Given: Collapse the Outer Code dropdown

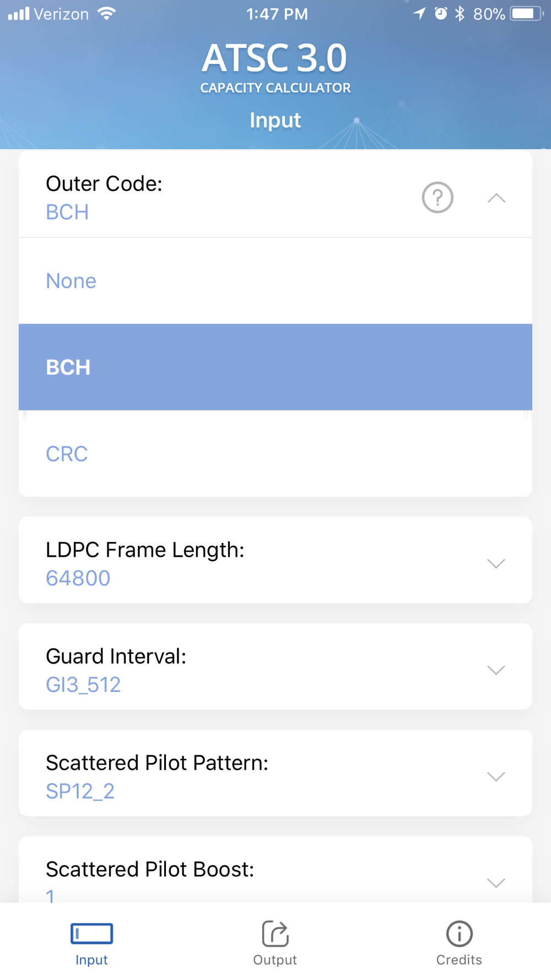Looking at the screenshot, I should coord(496,197).
